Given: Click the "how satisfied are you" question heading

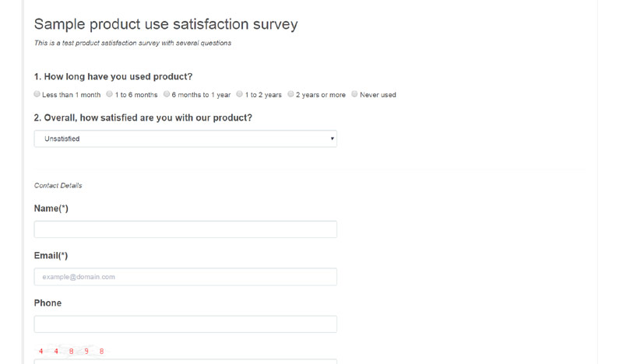Looking at the screenshot, I should coord(143,118).
